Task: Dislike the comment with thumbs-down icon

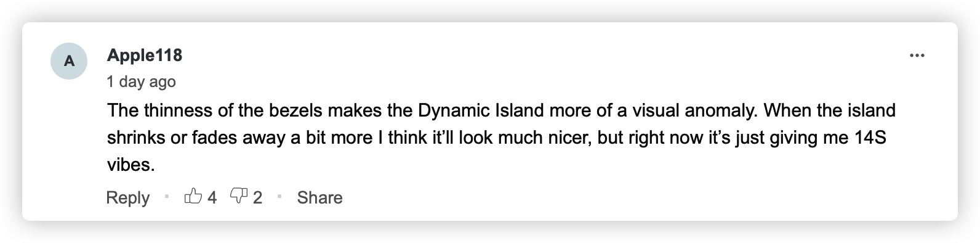Action: tap(238, 197)
